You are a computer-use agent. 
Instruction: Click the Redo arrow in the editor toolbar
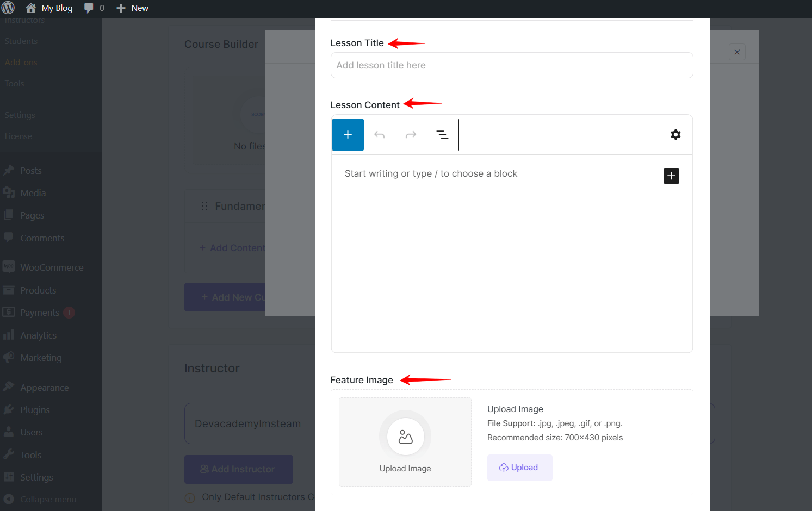pos(411,134)
